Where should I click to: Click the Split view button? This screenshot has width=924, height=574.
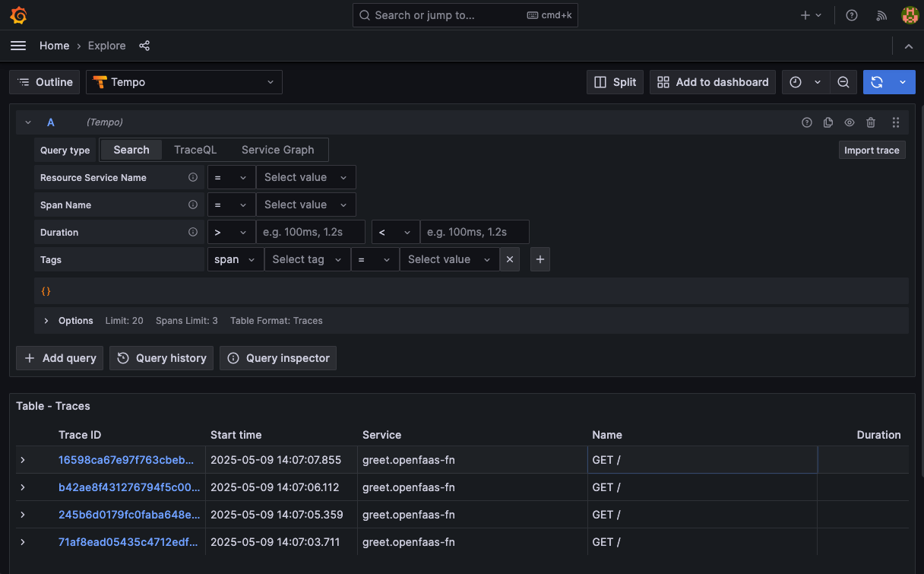click(x=615, y=82)
